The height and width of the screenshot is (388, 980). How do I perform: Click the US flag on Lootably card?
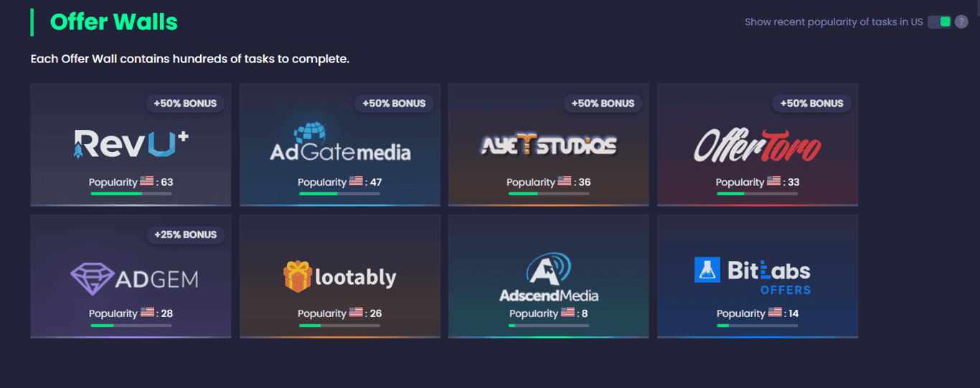(356, 313)
